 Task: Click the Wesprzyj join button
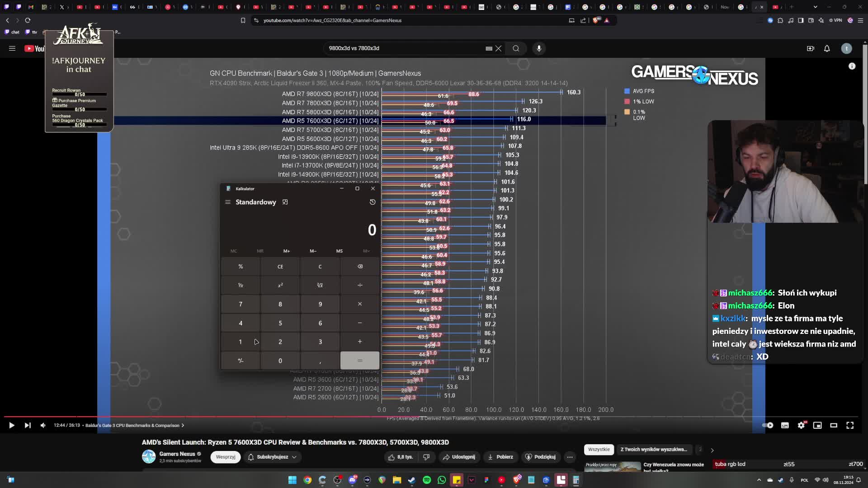point(226,457)
